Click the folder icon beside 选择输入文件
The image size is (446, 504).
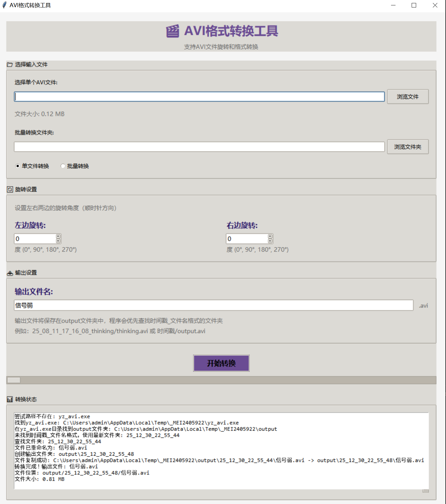click(10, 64)
